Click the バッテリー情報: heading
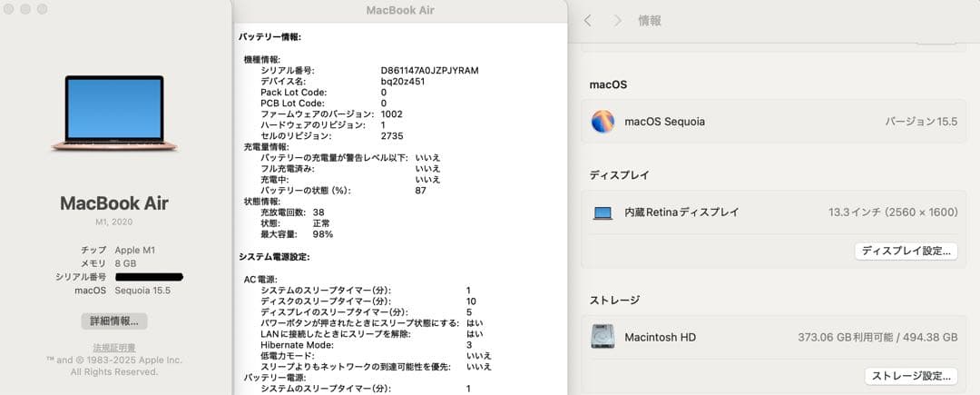Screen dimensions: 980x395 point(270,37)
